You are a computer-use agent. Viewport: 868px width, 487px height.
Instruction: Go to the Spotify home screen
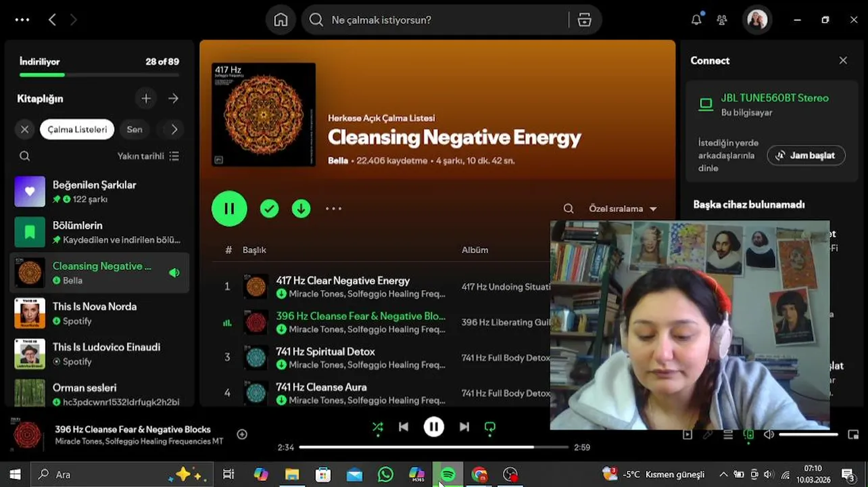281,20
